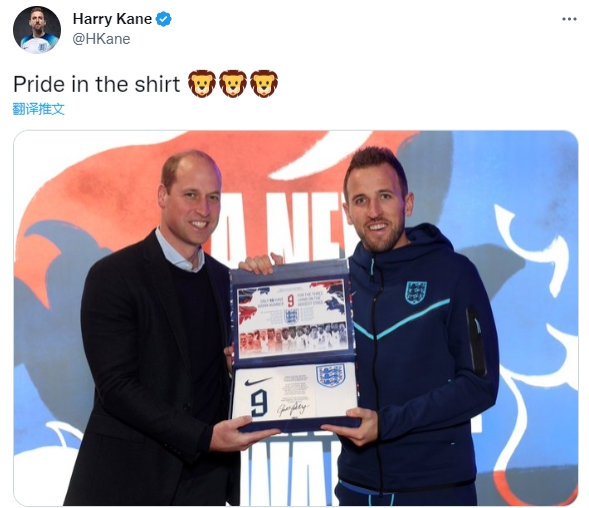Image resolution: width=589 pixels, height=508 pixels.
Task: Click the first lion emoji
Action: [x=202, y=83]
